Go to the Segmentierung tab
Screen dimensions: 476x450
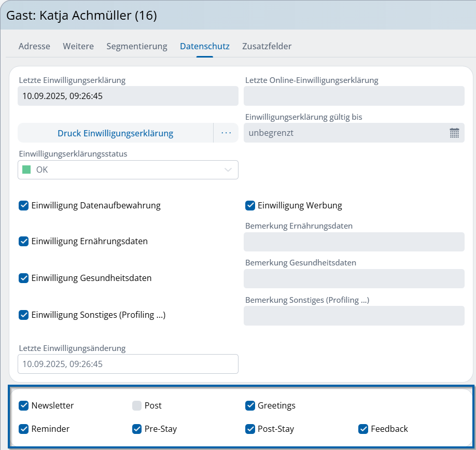pos(137,46)
